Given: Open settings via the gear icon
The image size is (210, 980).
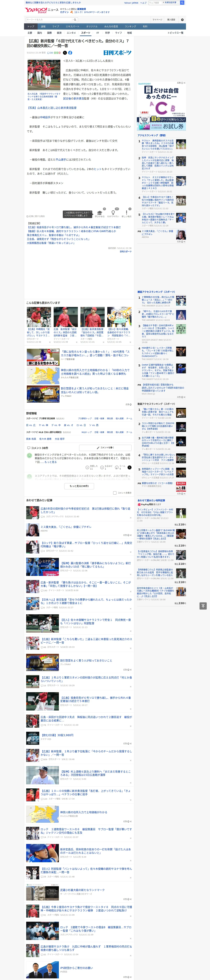Looking at the screenshot, I should pos(182,20).
